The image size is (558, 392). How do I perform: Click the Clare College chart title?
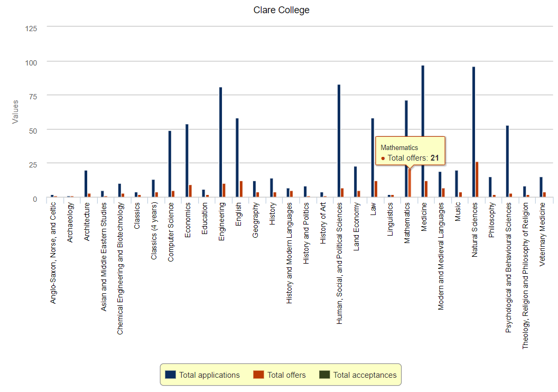(282, 10)
